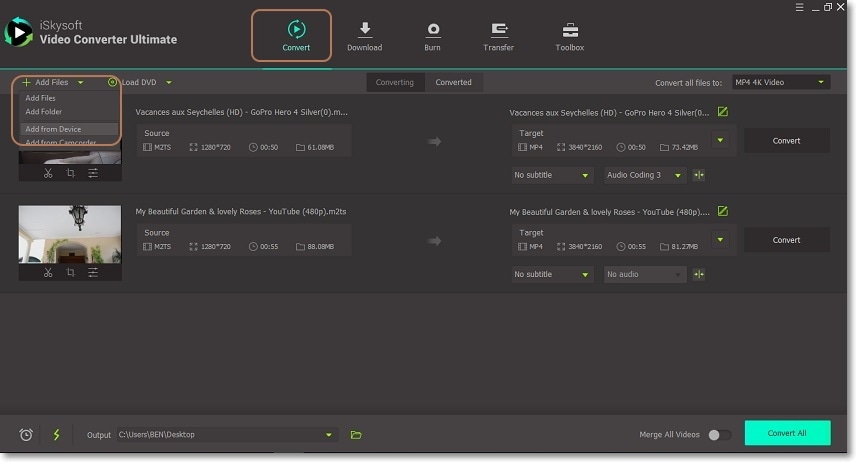
Task: Open the Transfer tab
Action: click(x=498, y=36)
